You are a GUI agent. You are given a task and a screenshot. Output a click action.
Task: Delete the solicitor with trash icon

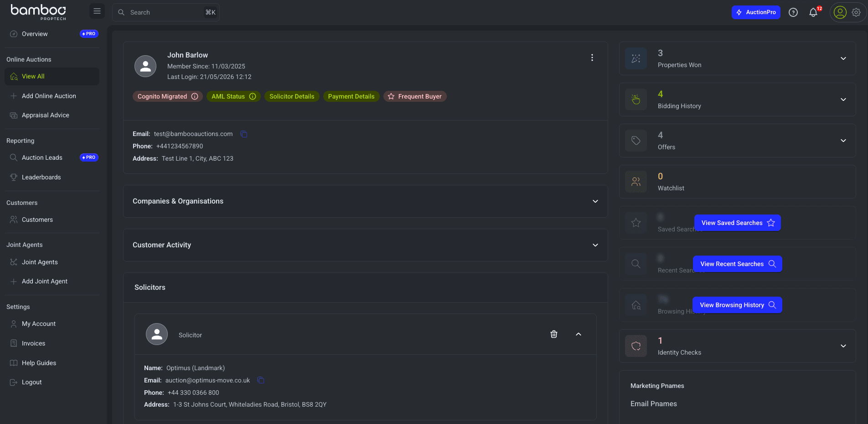point(553,334)
